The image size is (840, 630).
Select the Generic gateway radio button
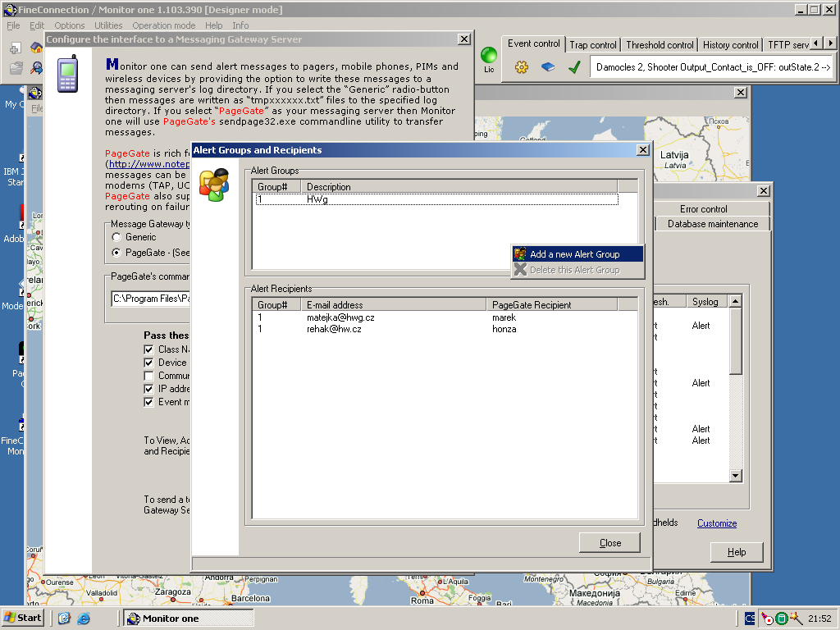point(116,237)
